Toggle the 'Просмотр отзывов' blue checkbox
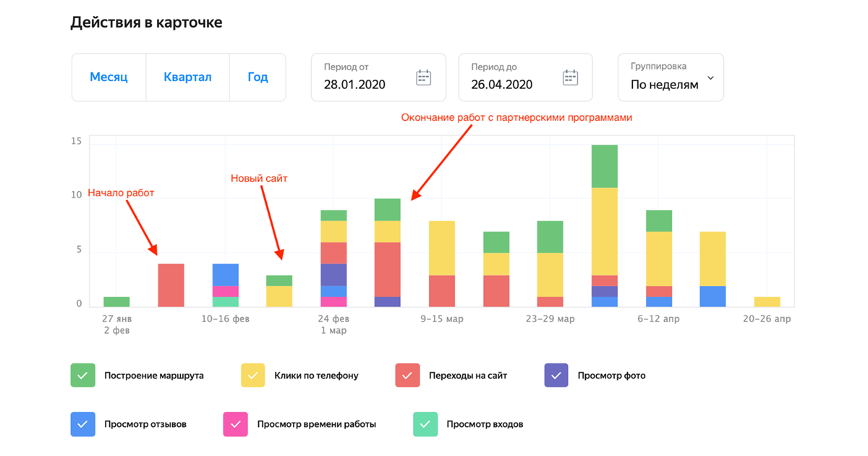 pos(82,424)
